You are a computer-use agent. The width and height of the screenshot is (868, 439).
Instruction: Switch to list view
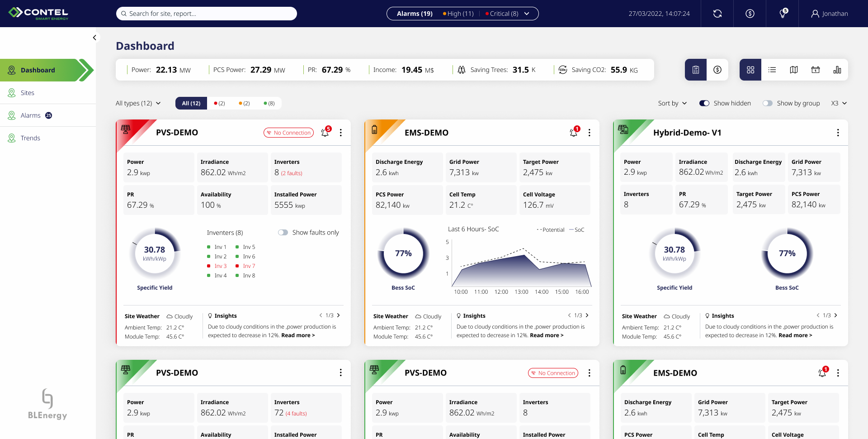click(x=772, y=70)
